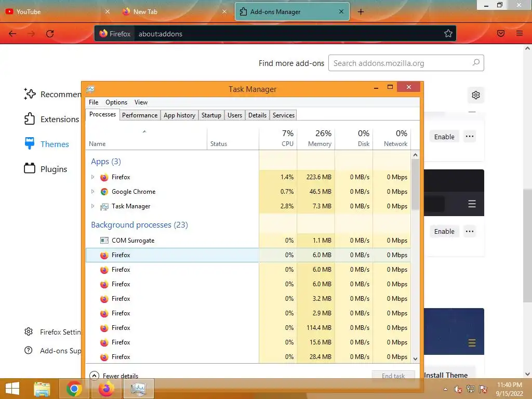Switch to the Services tab
Viewport: 532px width, 399px height.
(x=284, y=115)
